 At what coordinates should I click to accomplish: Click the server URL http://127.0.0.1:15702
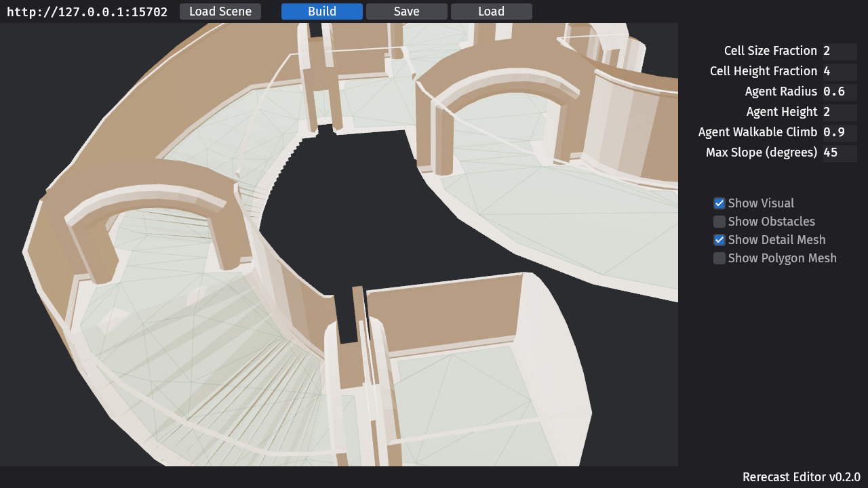click(87, 11)
